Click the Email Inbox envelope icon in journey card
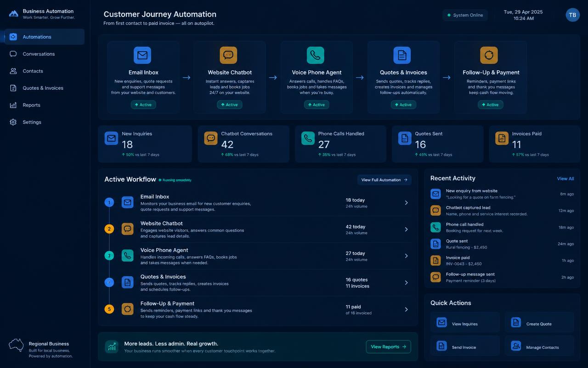588x368 pixels. 142,55
